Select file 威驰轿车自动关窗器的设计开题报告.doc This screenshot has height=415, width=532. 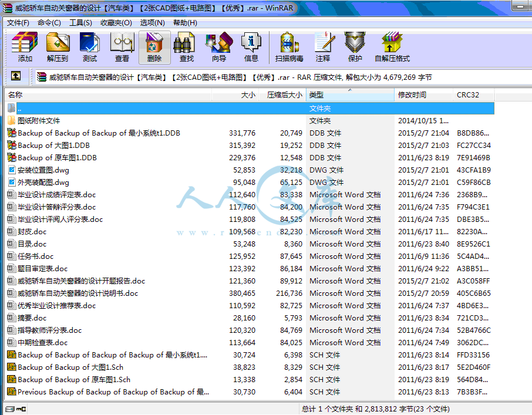pos(82,281)
